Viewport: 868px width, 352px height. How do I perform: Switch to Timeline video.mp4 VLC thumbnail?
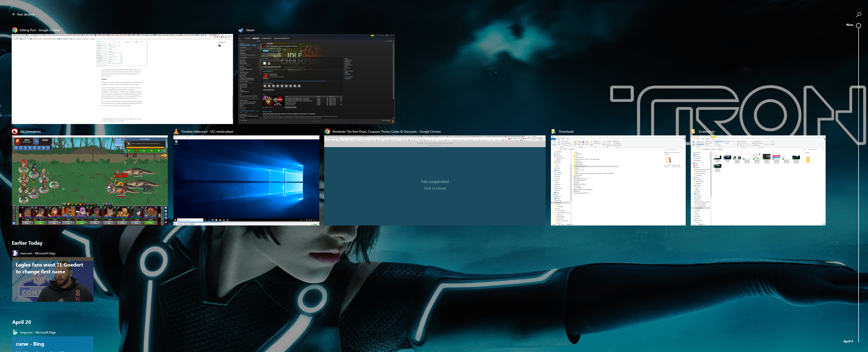click(x=246, y=180)
